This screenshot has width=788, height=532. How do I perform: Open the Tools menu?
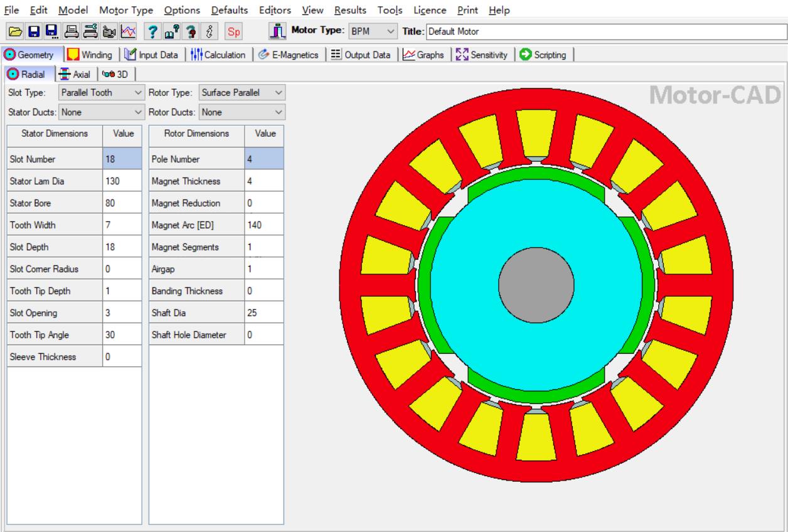pyautogui.click(x=391, y=10)
